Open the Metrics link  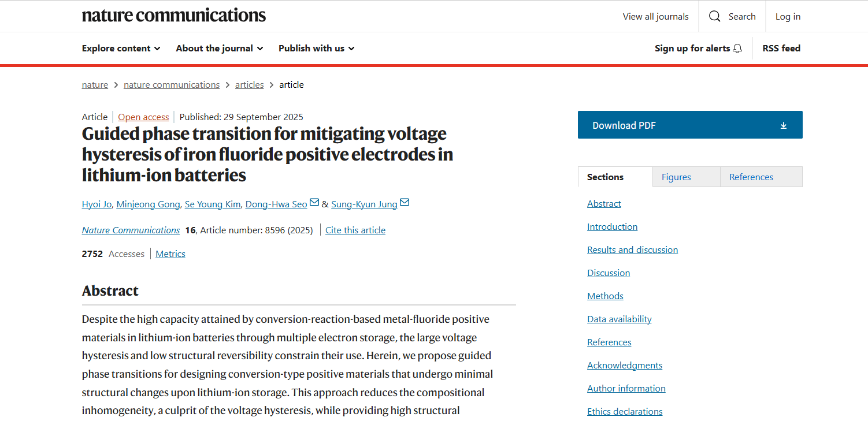click(170, 254)
